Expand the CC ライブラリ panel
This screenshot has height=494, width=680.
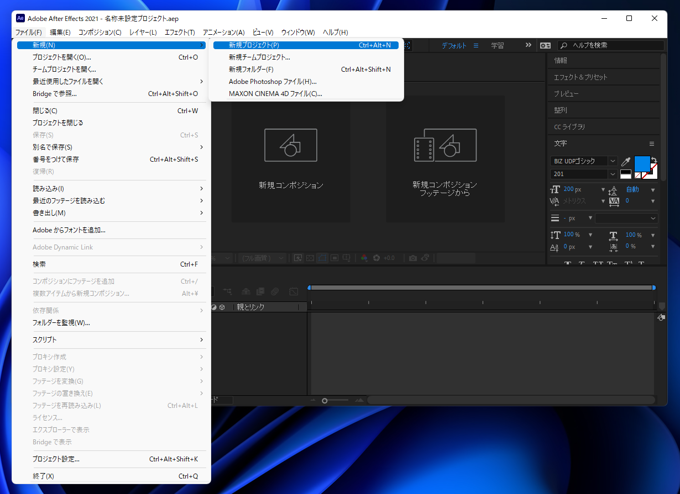pos(604,127)
